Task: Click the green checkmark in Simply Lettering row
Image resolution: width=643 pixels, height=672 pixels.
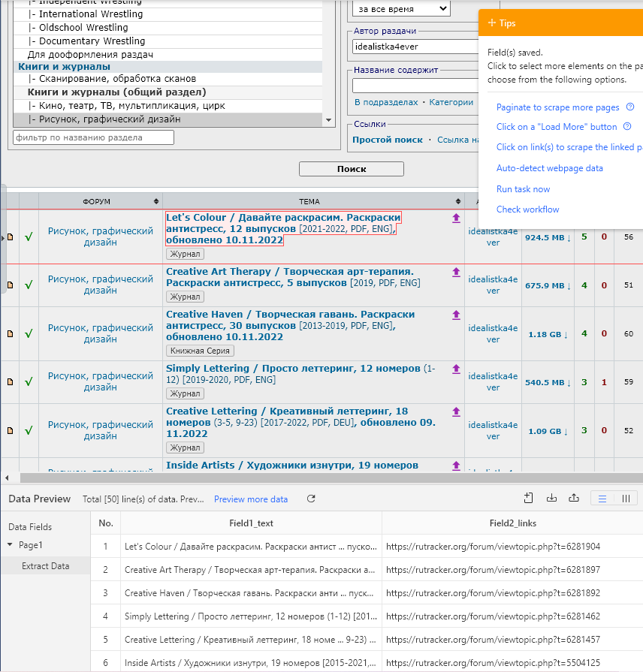Action: coord(29,381)
